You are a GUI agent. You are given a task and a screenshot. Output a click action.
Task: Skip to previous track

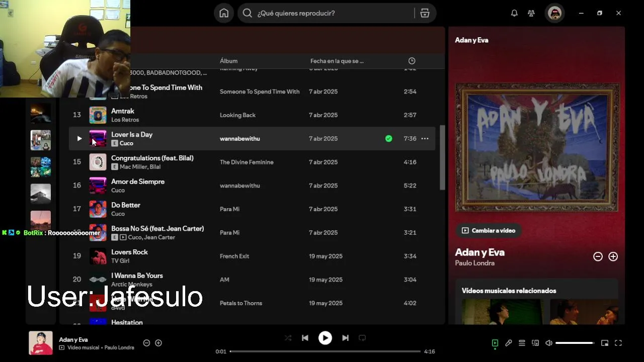pyautogui.click(x=305, y=338)
